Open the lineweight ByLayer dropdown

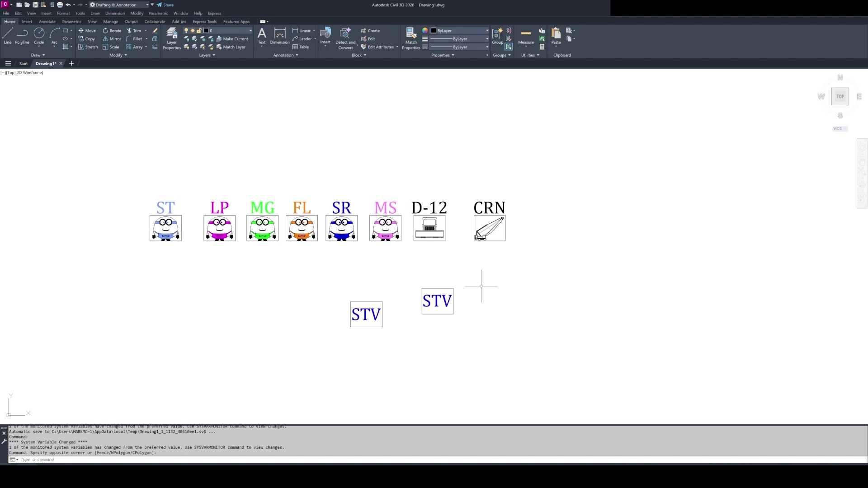point(459,39)
